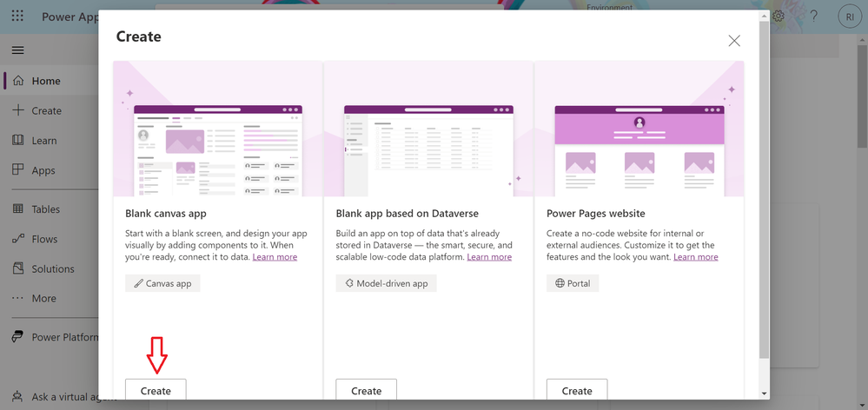Click the Solutions icon in sidebar
The width and height of the screenshot is (868, 410).
[x=18, y=268]
